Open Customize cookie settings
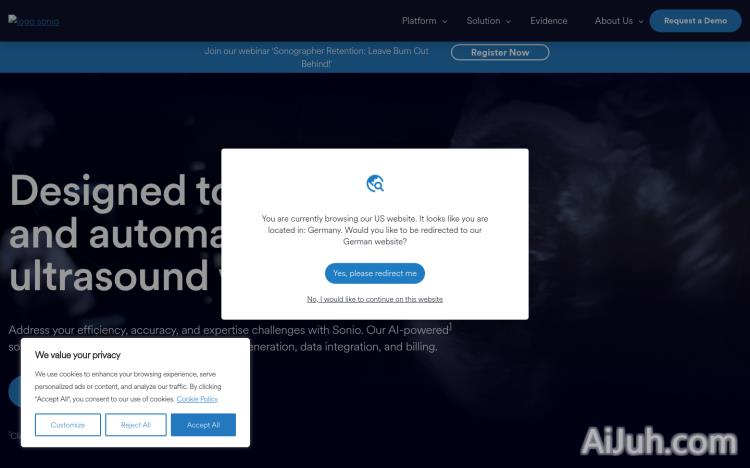The width and height of the screenshot is (750, 468). point(68,425)
